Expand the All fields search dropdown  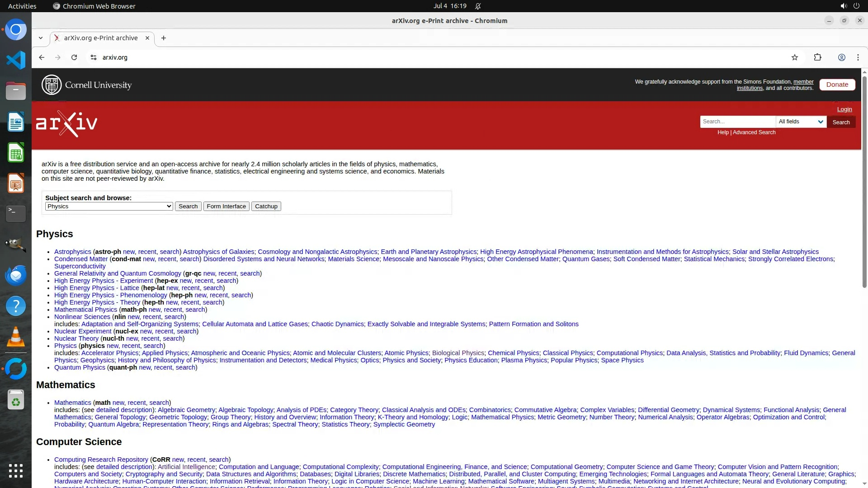coord(801,122)
